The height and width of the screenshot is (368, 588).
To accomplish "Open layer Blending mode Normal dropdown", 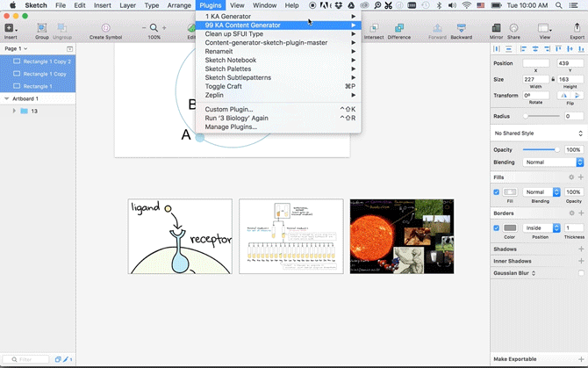I will click(x=554, y=162).
